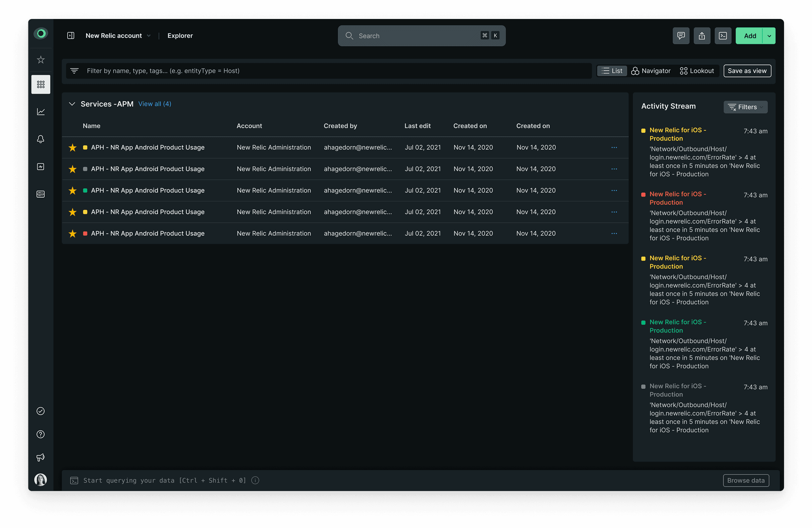This screenshot has height=528, width=812.
Task: Click the Save as view button
Action: (x=747, y=71)
